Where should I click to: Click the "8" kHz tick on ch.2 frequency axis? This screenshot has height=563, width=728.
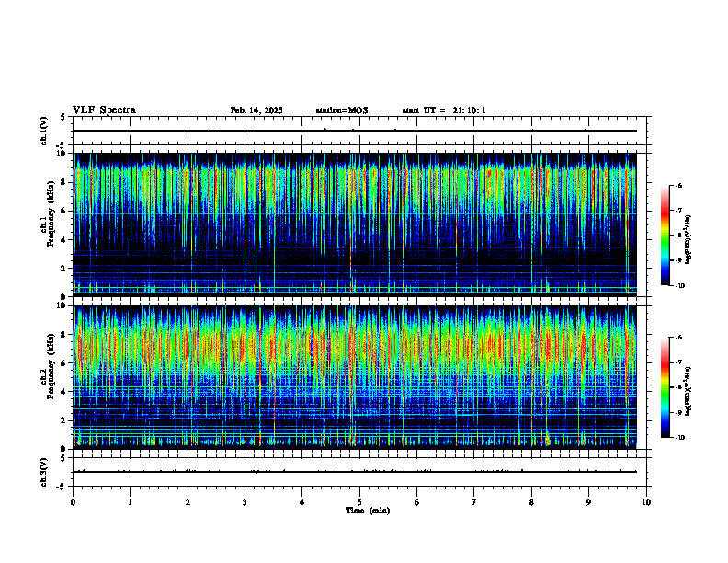pyautogui.click(x=63, y=335)
